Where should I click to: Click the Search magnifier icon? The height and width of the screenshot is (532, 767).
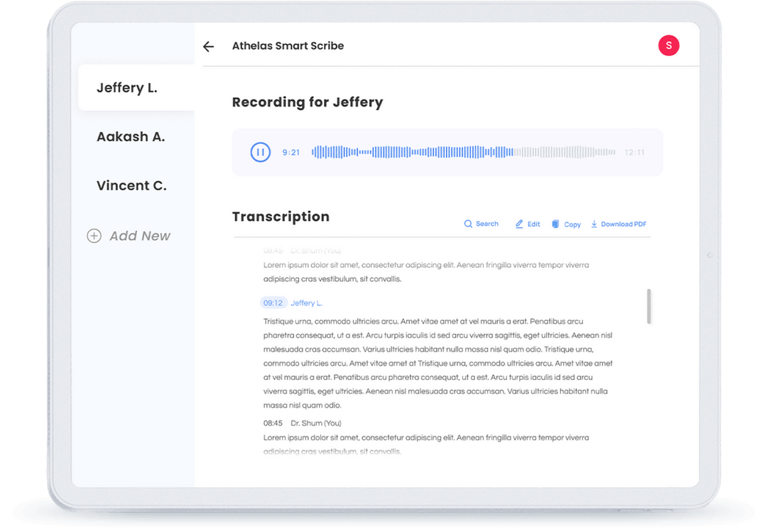coord(468,224)
